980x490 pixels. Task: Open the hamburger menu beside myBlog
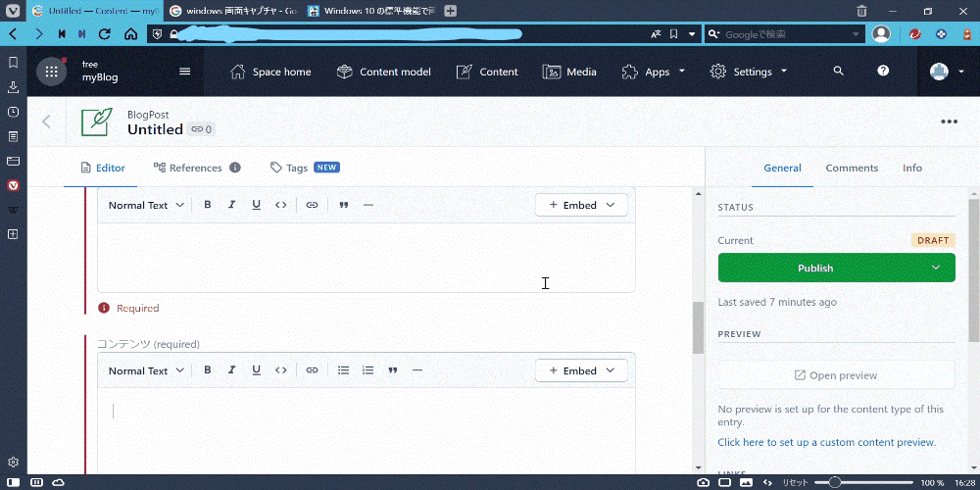click(x=185, y=72)
